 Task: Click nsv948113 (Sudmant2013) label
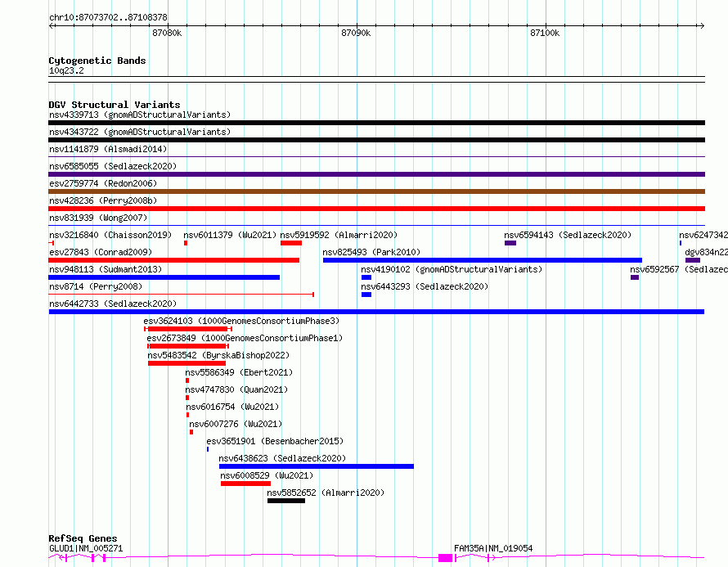click(106, 269)
